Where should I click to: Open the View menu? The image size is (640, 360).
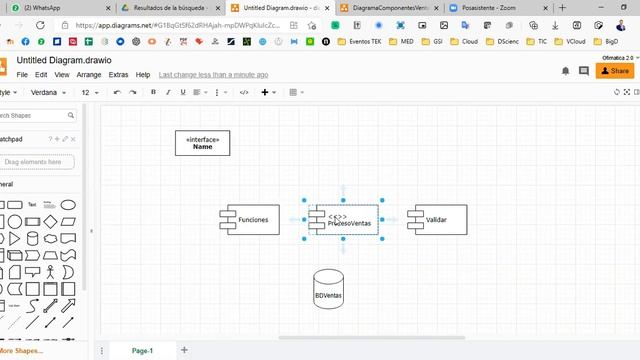point(62,75)
